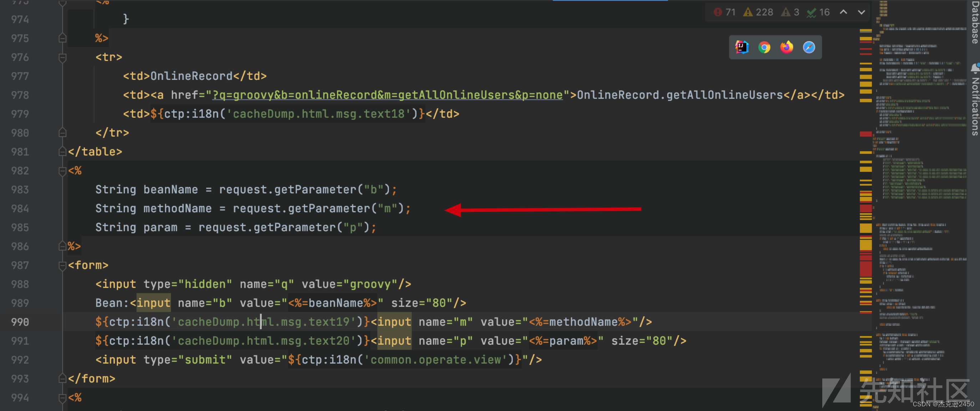This screenshot has height=411, width=980.
Task: Open page preview in Firefox
Action: (787, 47)
